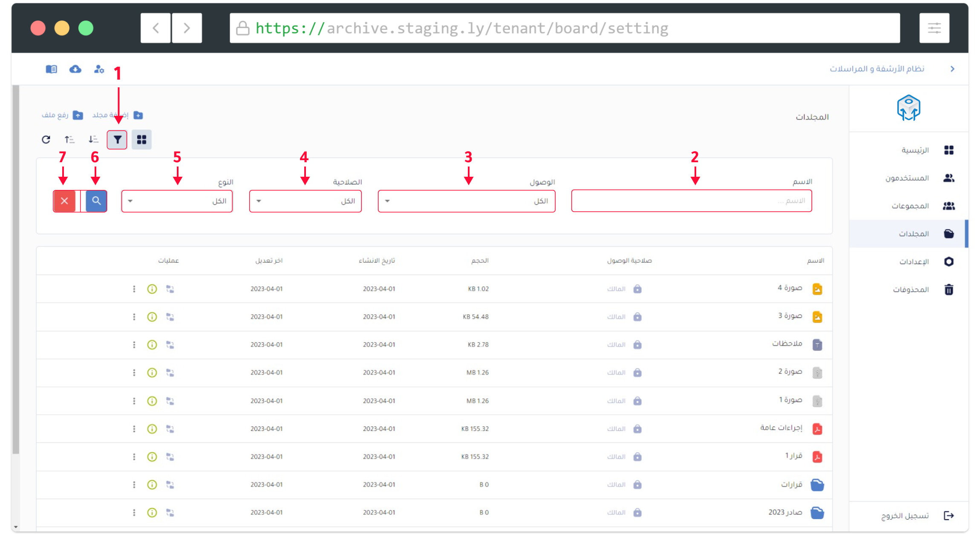
Task: Open info icon for صورة 4 row
Action: click(x=152, y=289)
